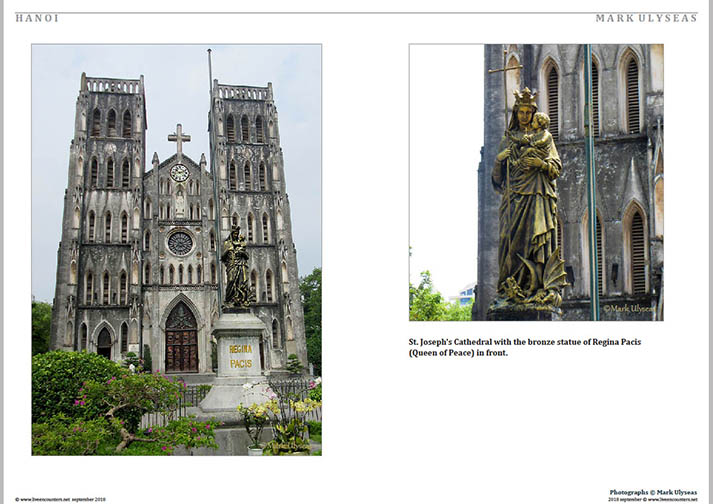Click the round rose window of cathedral
The height and width of the screenshot is (504, 713).
tap(179, 243)
